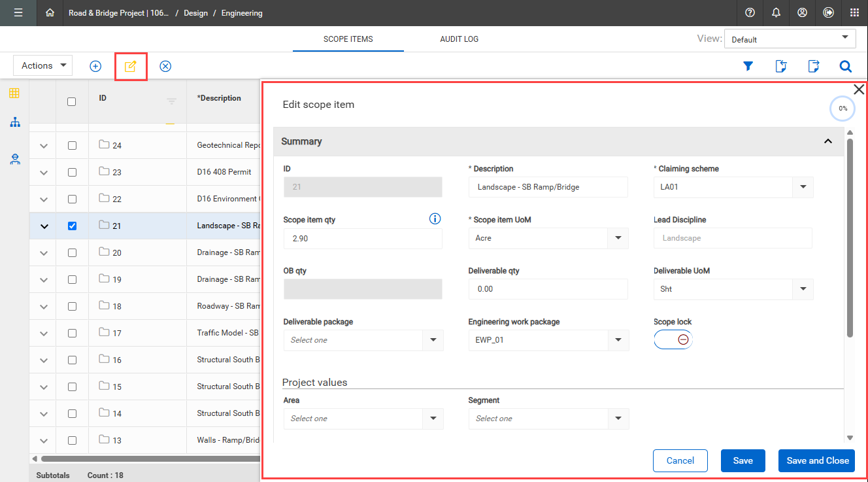Open the notifications bell
The width and height of the screenshot is (868, 482).
click(x=776, y=12)
